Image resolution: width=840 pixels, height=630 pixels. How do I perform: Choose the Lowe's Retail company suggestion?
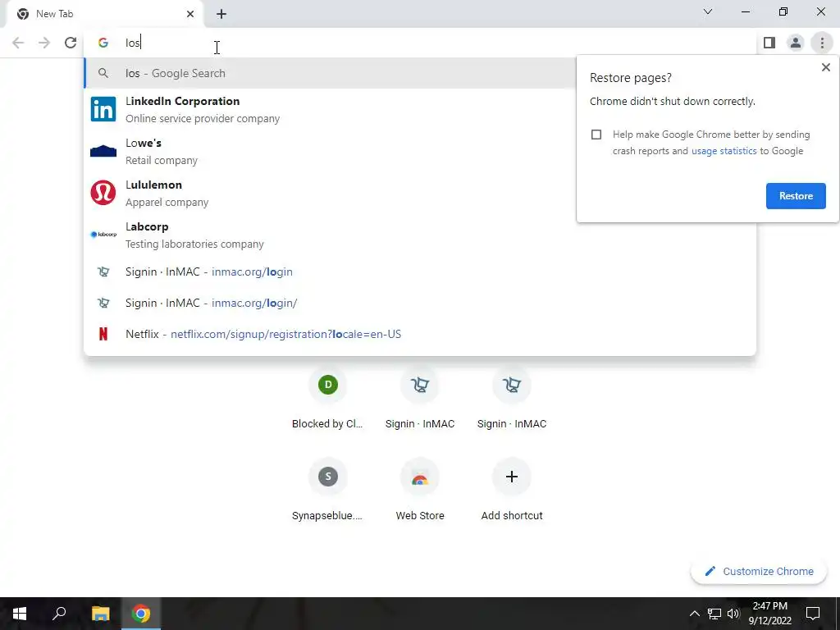point(330,151)
